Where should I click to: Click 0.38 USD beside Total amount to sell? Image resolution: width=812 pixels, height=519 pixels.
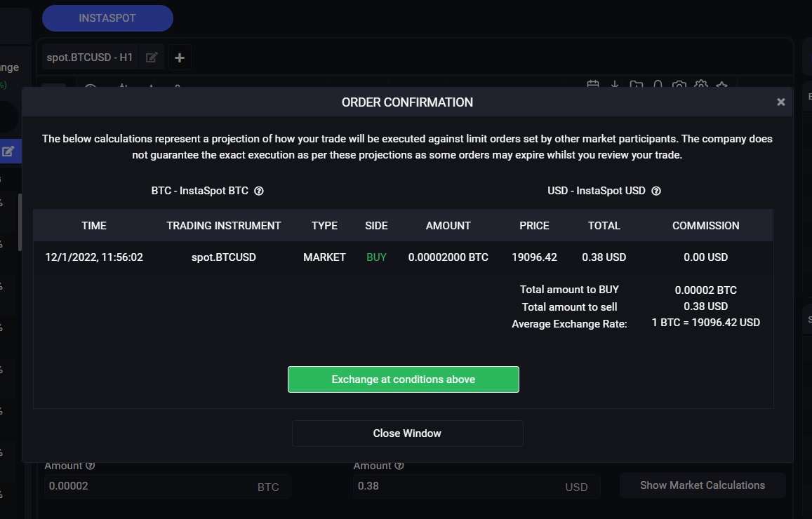[x=706, y=306]
